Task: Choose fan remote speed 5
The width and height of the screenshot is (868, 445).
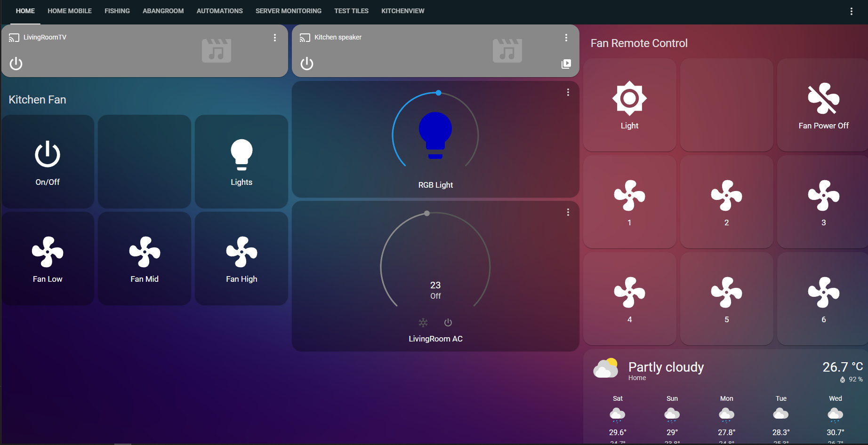Action: 726,293
